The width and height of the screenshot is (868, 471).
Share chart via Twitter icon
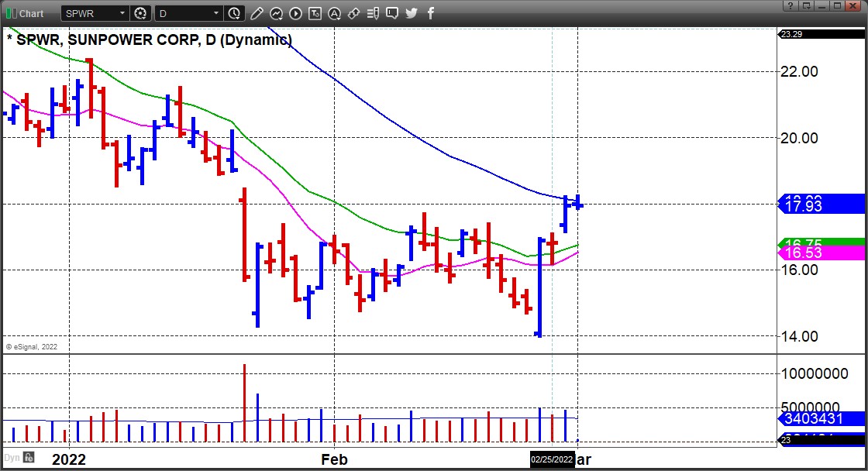click(x=412, y=13)
